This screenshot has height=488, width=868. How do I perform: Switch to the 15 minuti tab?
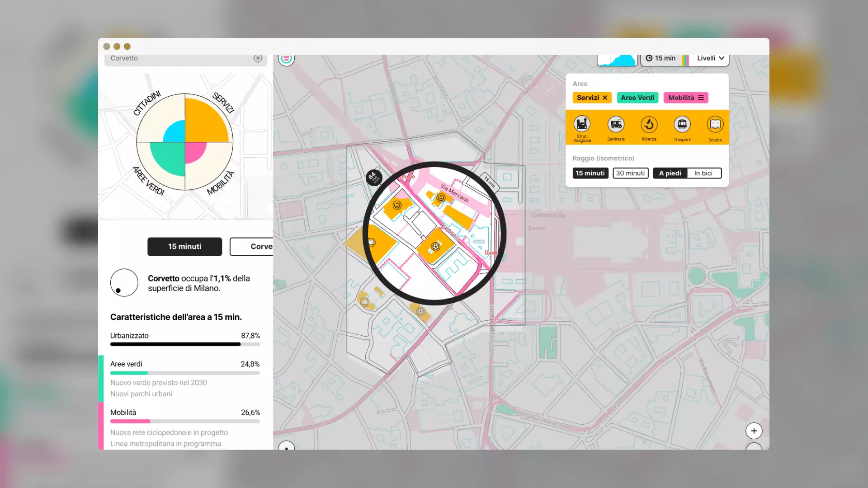tap(184, 247)
